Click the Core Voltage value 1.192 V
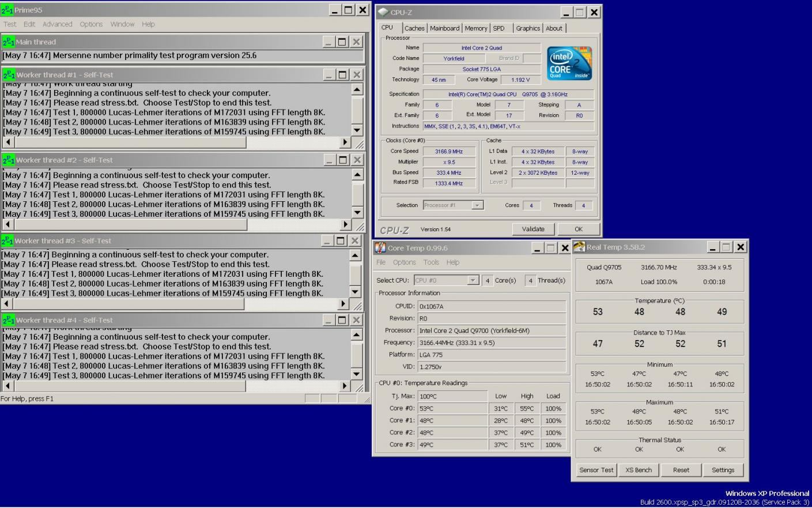Viewport: 812px width, 508px height. pos(520,80)
